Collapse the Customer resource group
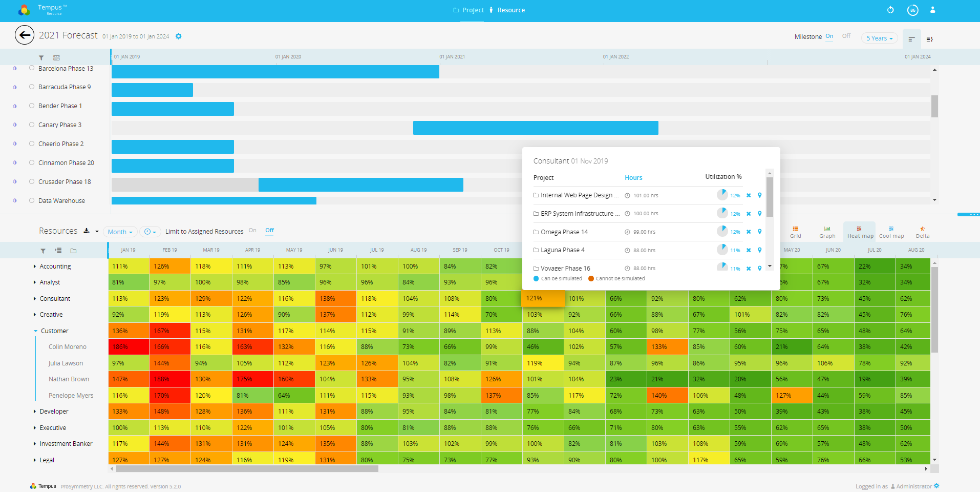Viewport: 980px width, 492px height. click(x=36, y=331)
